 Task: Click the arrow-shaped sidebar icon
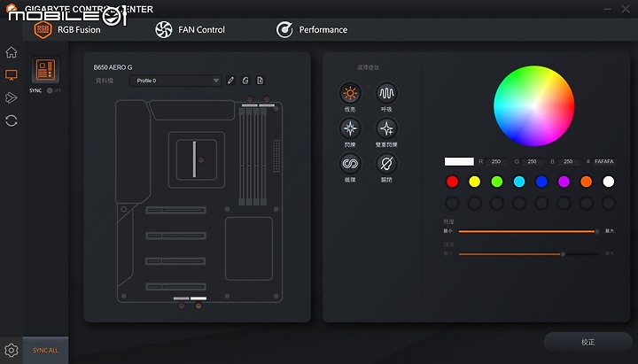coord(12,97)
